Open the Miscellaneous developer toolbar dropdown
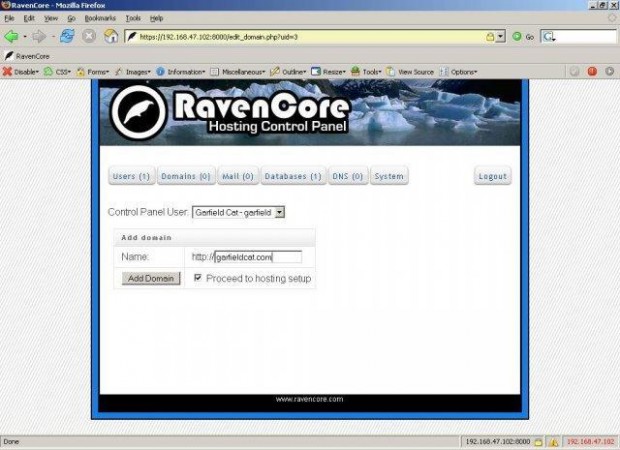This screenshot has height=450, width=620. 242,72
